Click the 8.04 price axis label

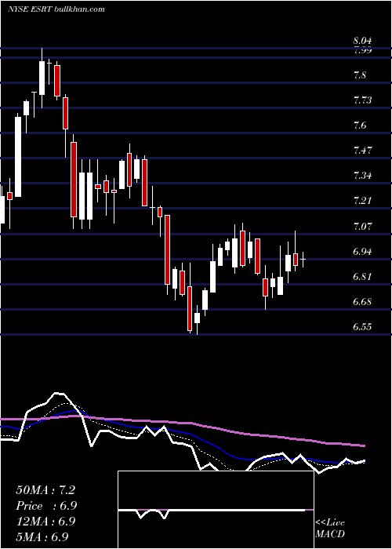[362, 41]
